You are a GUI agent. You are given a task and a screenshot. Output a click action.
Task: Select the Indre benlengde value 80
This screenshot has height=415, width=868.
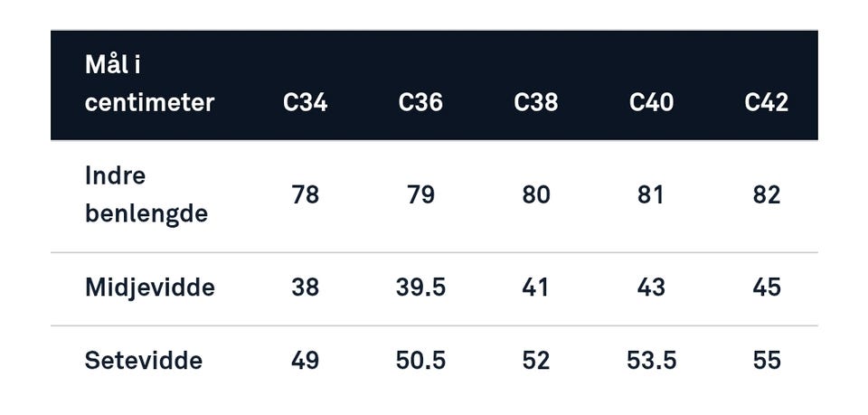[535, 194]
